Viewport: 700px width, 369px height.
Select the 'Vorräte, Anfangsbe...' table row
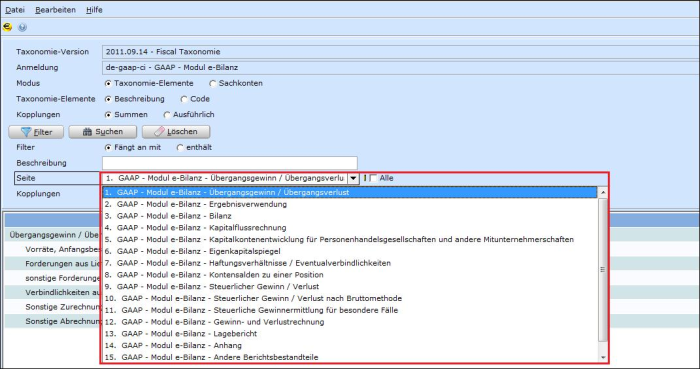tap(53, 249)
